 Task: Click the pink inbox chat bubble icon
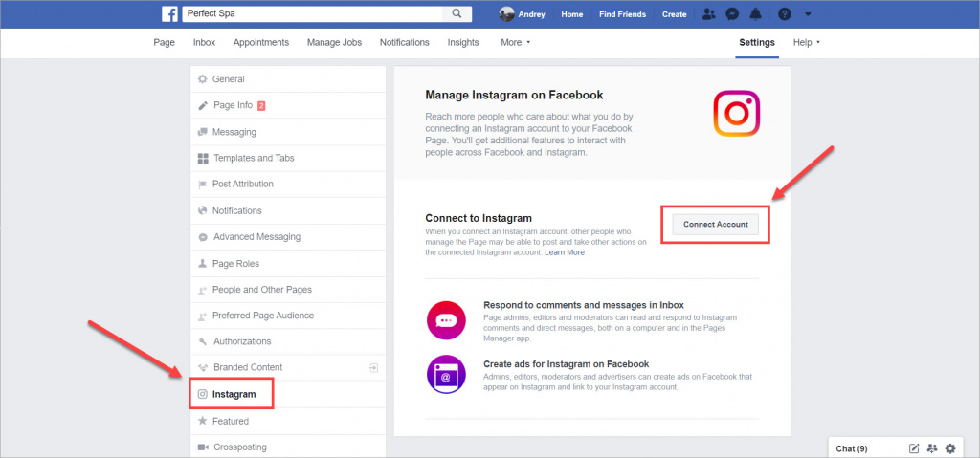pos(446,320)
